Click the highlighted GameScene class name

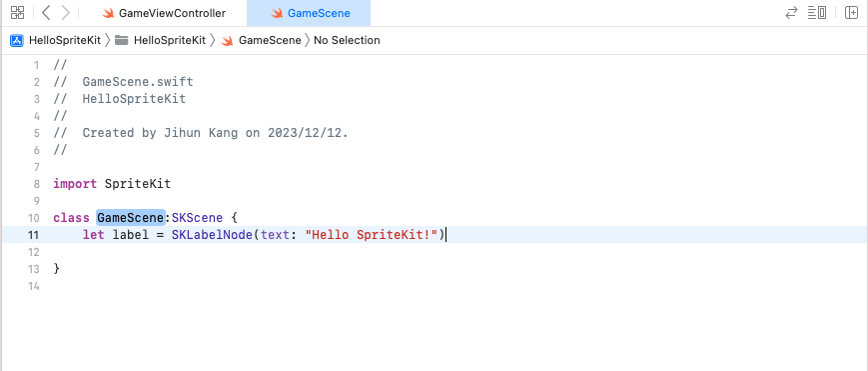point(131,218)
